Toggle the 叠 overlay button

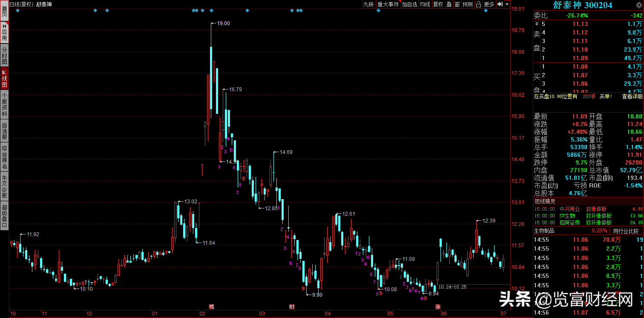(449, 4)
